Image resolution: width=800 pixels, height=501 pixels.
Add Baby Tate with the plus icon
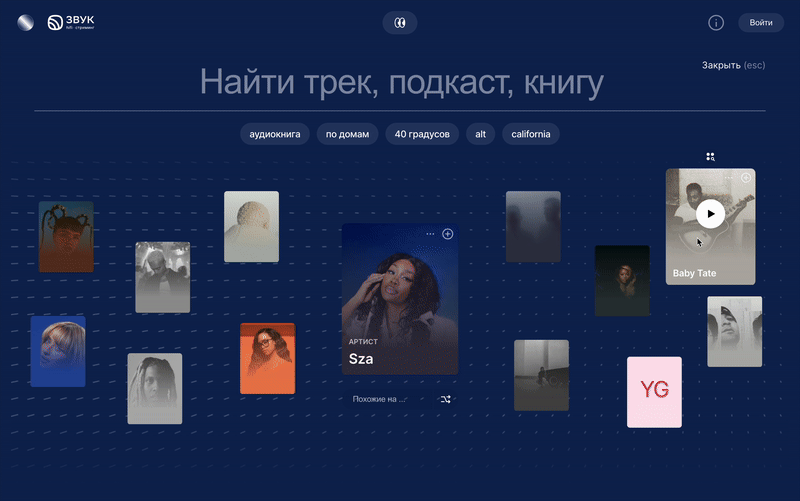tap(745, 178)
